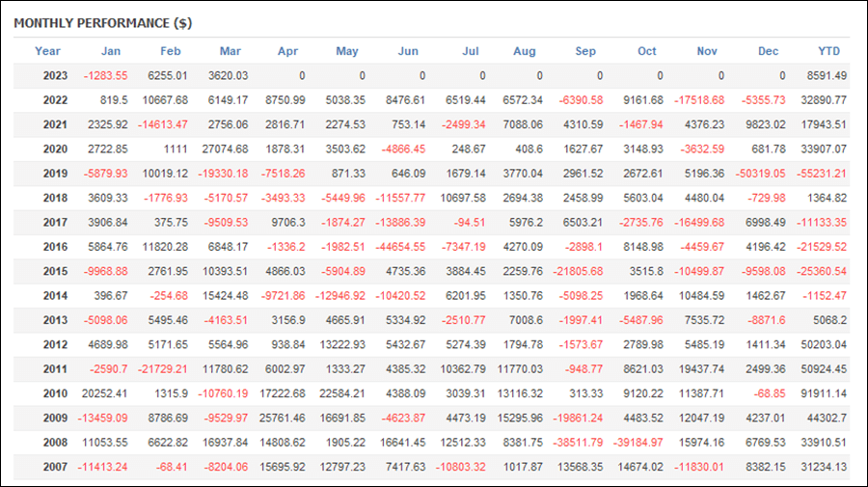This screenshot has height=487, width=868.
Task: Click the Dec column header
Action: pyautogui.click(x=768, y=51)
